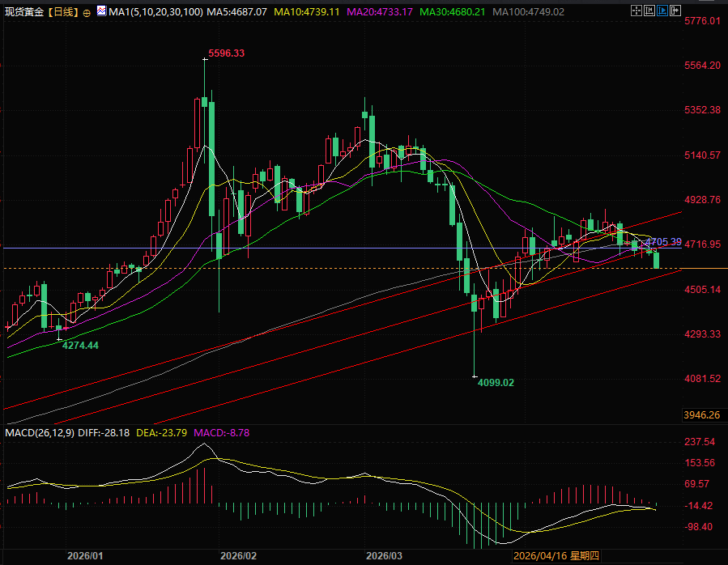
Task: Click the -98.40 MACD axis label
Action: pos(699,526)
